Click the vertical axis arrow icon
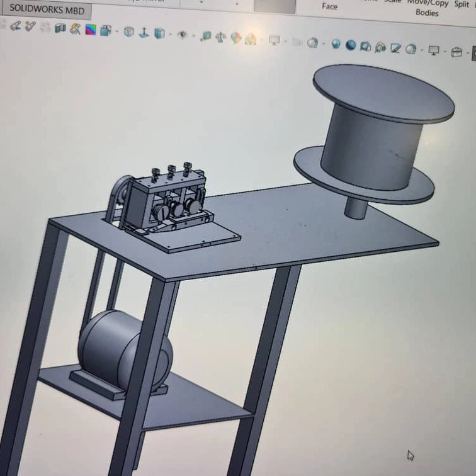The width and height of the screenshot is (476, 476). click(x=144, y=33)
